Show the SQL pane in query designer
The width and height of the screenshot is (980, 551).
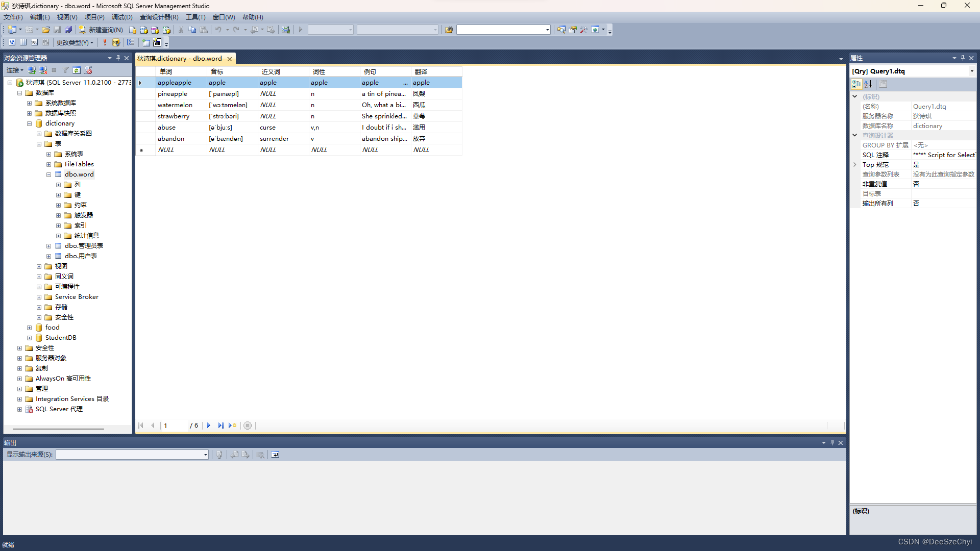[34, 42]
